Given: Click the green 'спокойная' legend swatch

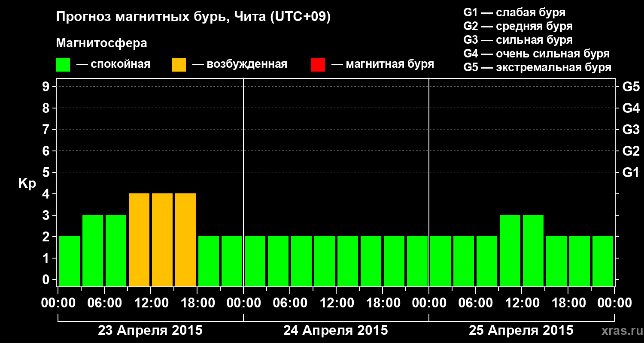Looking at the screenshot, I should [63, 65].
